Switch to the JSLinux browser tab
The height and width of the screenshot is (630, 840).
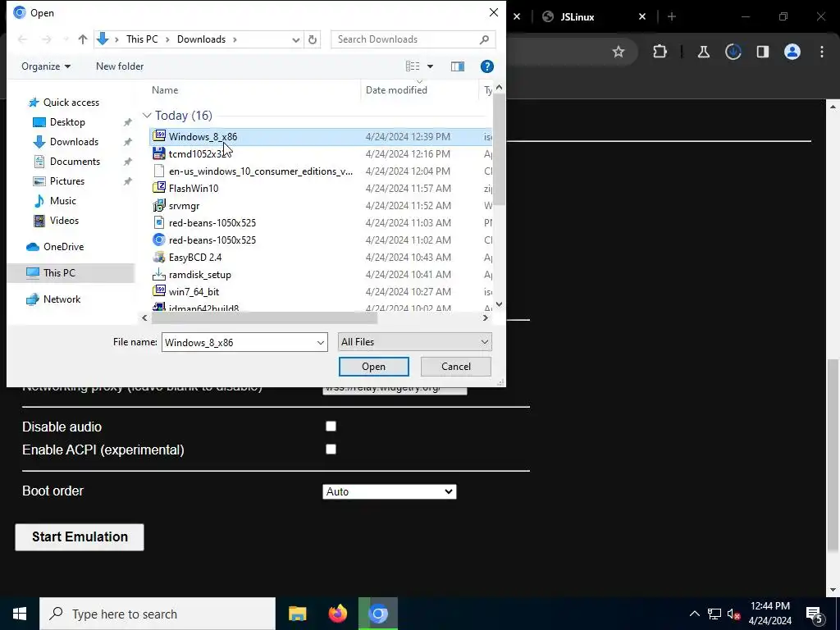[577, 16]
